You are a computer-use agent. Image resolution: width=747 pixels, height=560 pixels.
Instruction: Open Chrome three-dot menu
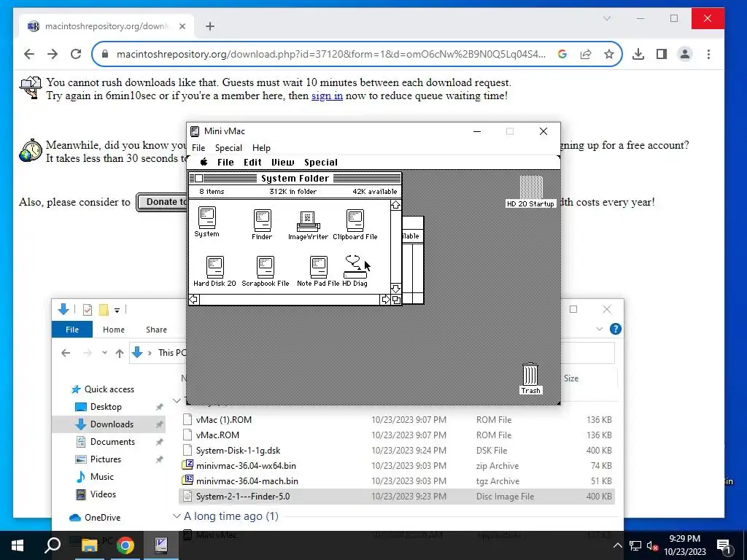[x=708, y=54]
